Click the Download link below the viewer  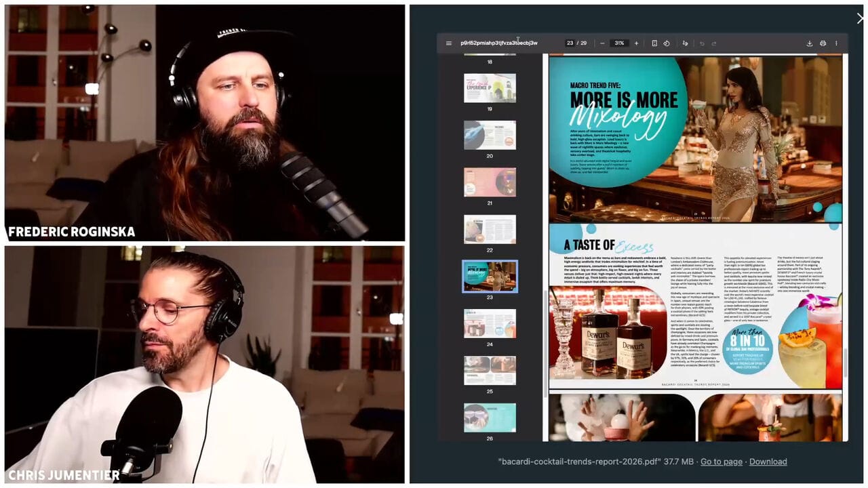[768, 462]
